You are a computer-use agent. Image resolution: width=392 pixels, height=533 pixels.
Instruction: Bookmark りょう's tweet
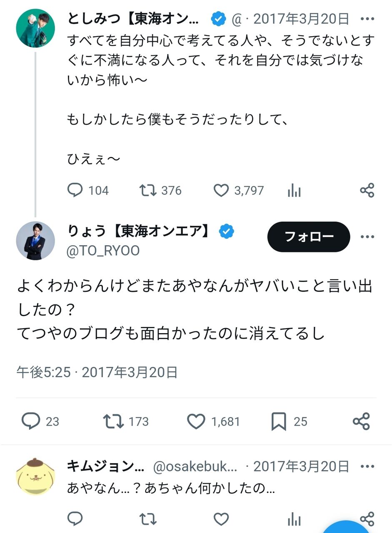click(278, 421)
